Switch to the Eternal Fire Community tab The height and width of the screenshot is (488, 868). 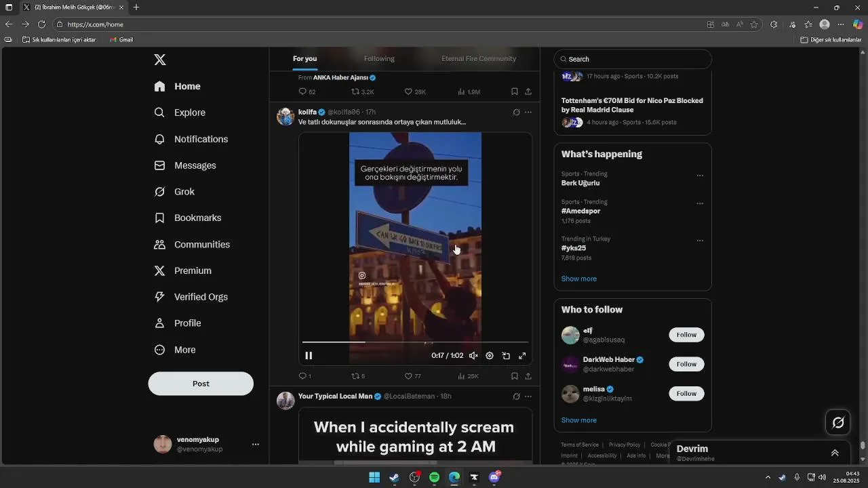click(479, 59)
